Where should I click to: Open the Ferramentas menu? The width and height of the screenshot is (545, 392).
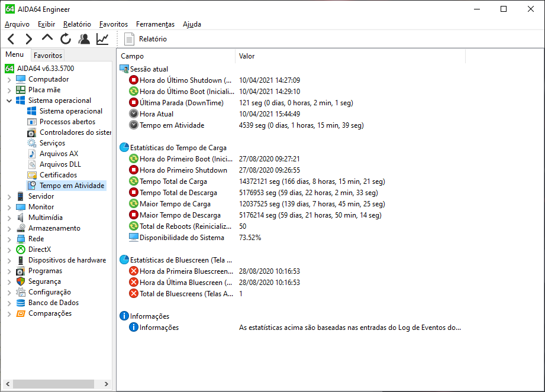[155, 24]
